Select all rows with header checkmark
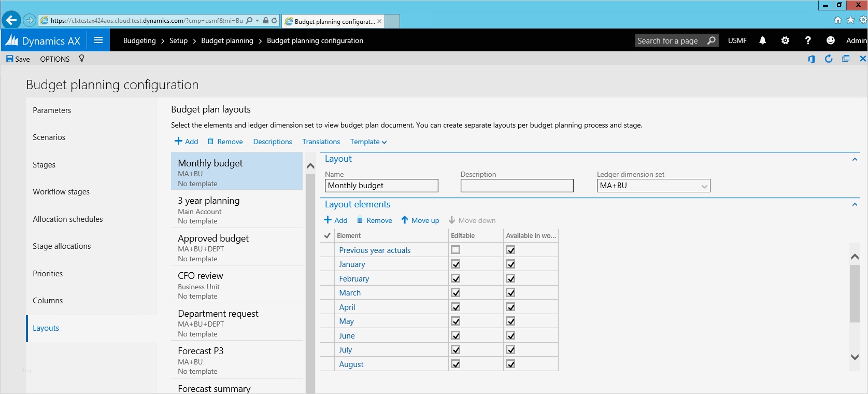 tap(327, 235)
